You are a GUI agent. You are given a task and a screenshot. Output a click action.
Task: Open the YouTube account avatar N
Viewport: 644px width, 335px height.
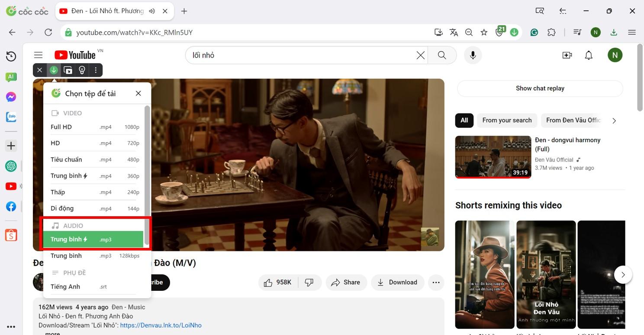point(615,55)
